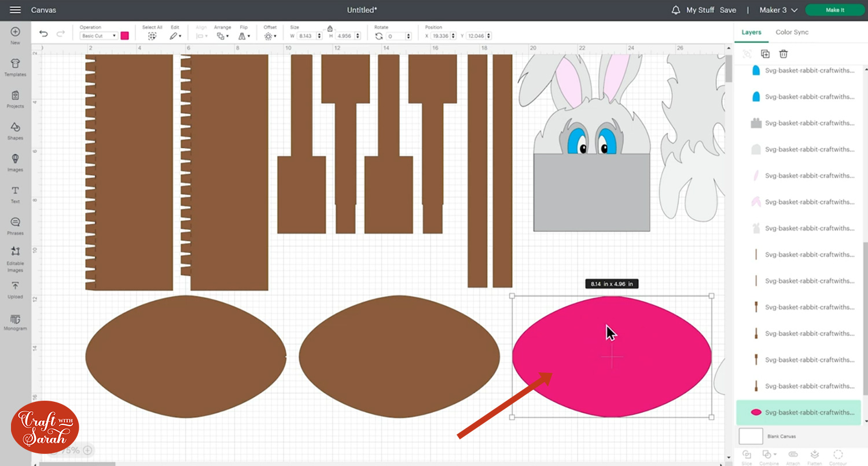Open the Operation Basic Cut dropdown

point(99,36)
